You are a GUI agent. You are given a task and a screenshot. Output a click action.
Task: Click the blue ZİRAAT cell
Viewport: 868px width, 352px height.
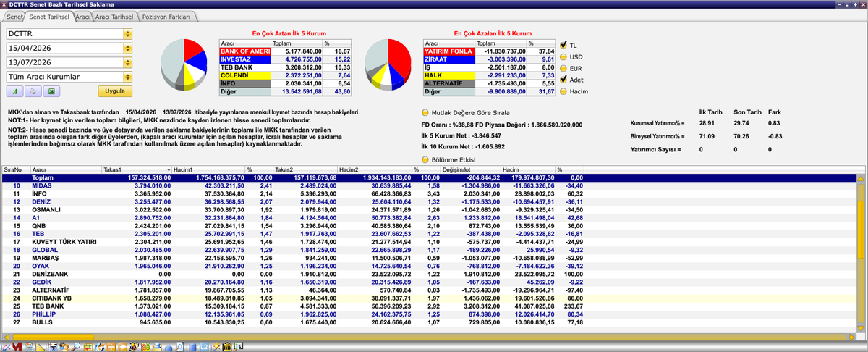(448, 59)
